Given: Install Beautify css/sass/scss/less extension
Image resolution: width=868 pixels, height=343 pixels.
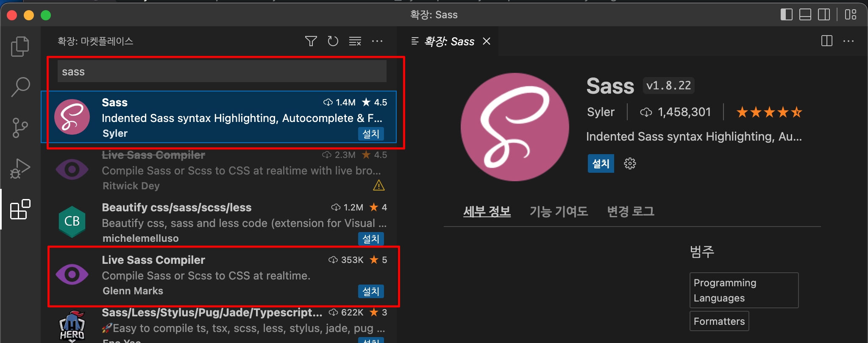Looking at the screenshot, I should coord(371,239).
